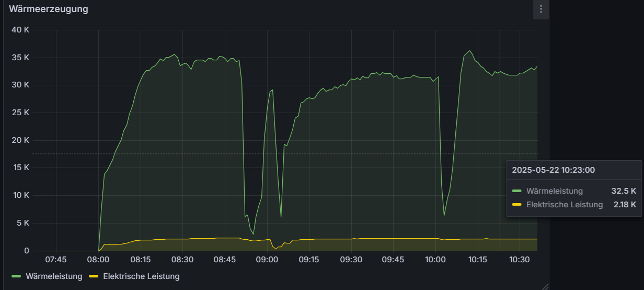Click the 07:45 x-axis time label

click(x=56, y=260)
